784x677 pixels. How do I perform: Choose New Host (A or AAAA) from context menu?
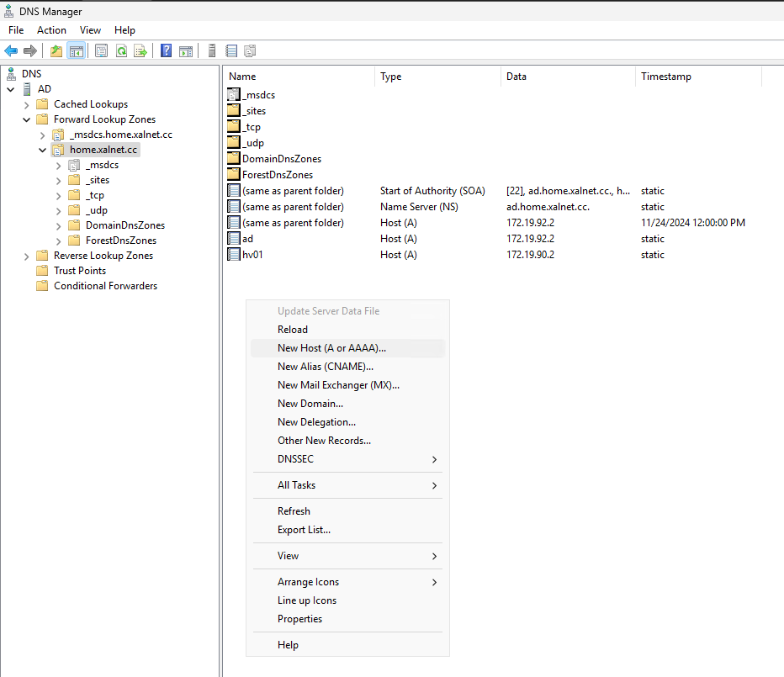point(331,348)
